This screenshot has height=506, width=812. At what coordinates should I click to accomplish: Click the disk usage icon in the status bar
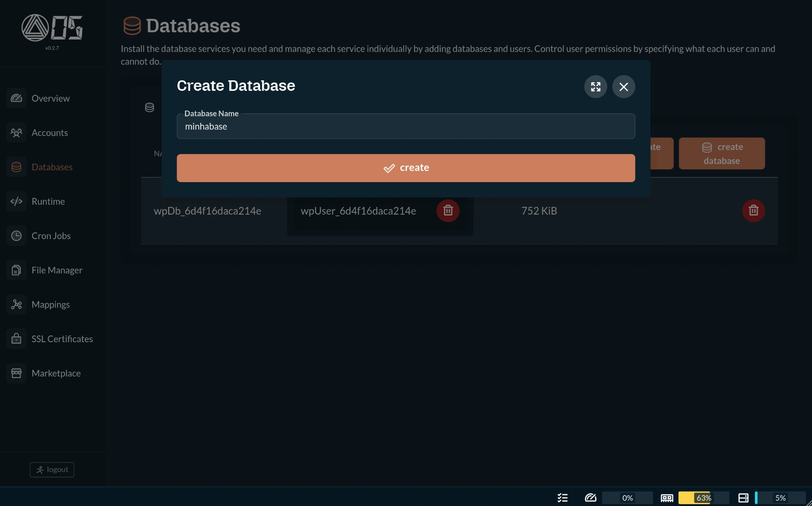pos(743,498)
